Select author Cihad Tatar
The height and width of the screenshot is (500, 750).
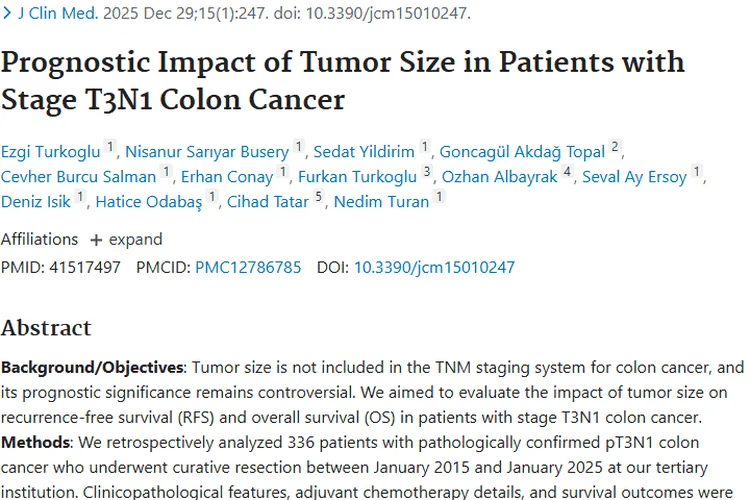point(268,202)
